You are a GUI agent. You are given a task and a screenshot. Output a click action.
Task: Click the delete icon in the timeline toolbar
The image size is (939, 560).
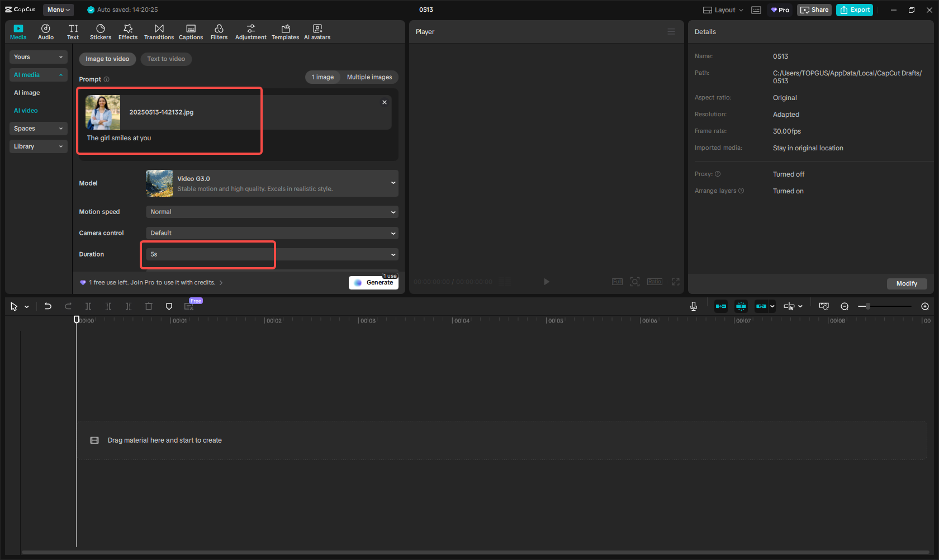coord(149,306)
